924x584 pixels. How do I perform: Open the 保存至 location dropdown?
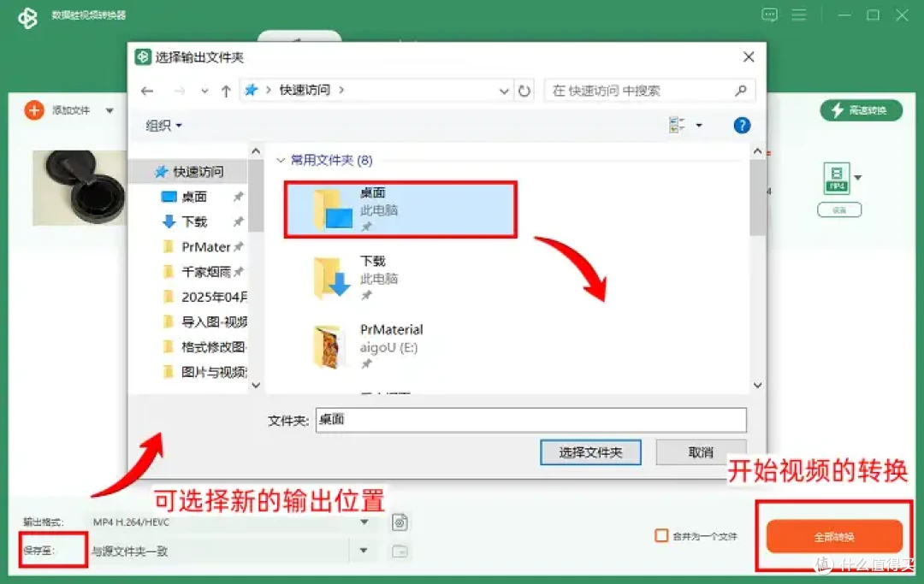[x=364, y=551]
